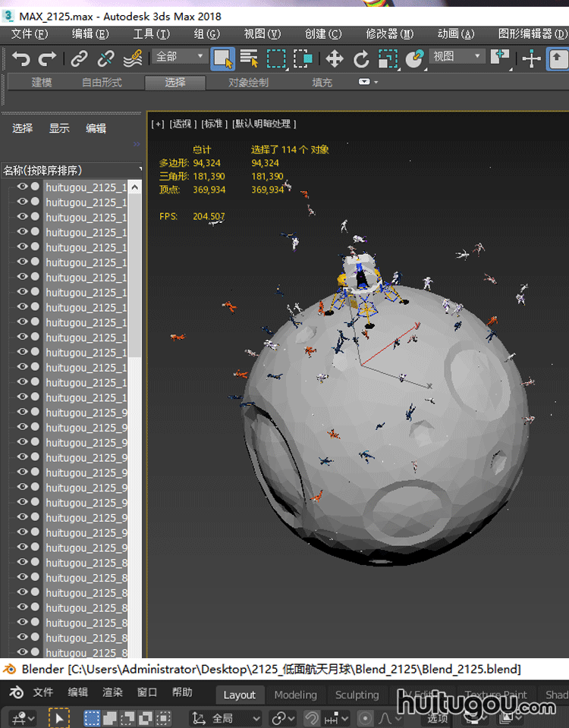The height and width of the screenshot is (728, 569).
Task: Open the 修改器(M) menu
Action: pos(390,34)
